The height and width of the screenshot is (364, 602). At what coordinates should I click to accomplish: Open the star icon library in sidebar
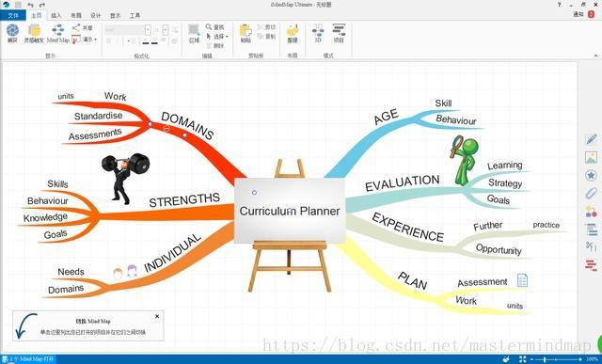[x=592, y=176]
